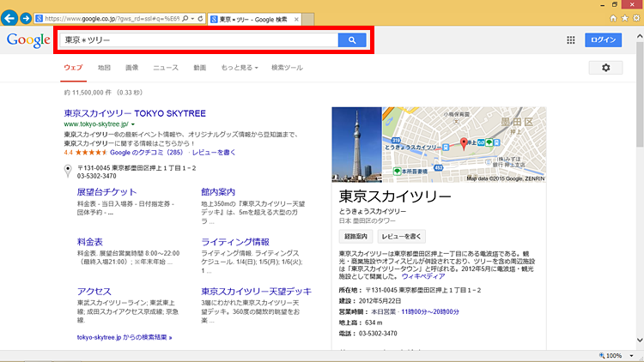
Task: Click the browser forward arrow
Action: click(27, 17)
